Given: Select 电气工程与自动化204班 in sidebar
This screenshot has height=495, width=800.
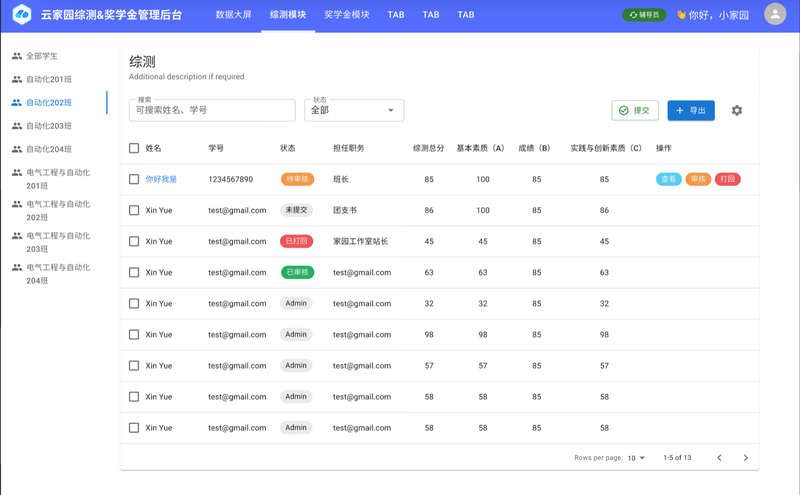Looking at the screenshot, I should point(58,274).
